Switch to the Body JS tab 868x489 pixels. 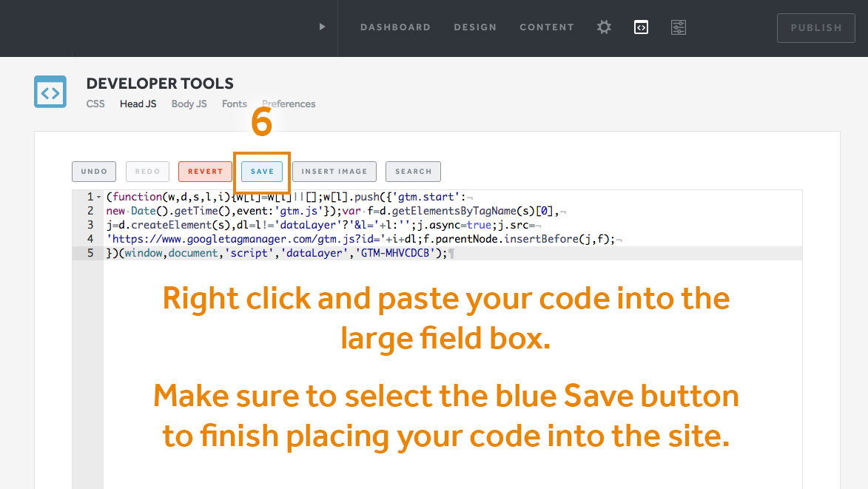(x=189, y=104)
